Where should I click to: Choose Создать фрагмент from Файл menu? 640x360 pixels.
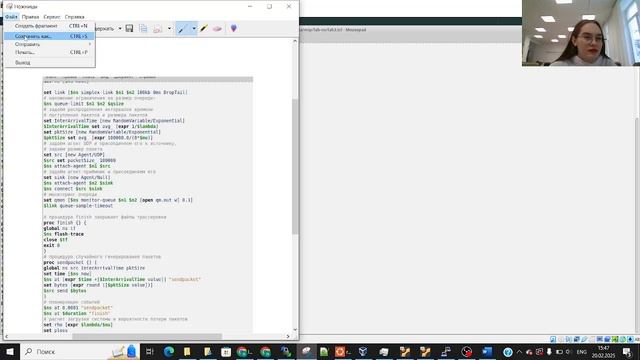pos(49,26)
